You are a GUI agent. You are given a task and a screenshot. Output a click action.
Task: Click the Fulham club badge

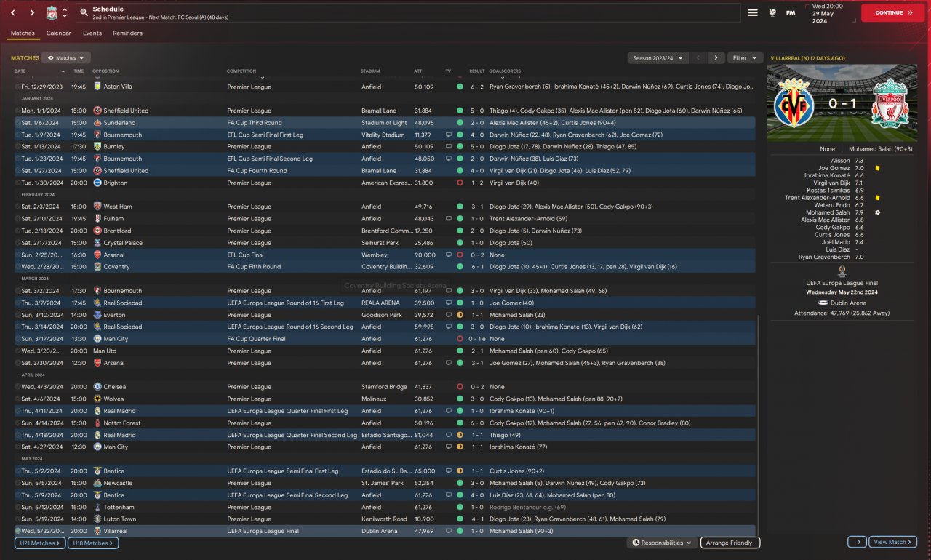click(x=97, y=219)
